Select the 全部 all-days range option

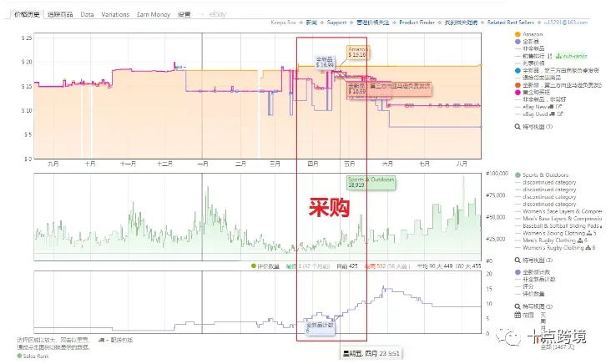click(558, 347)
